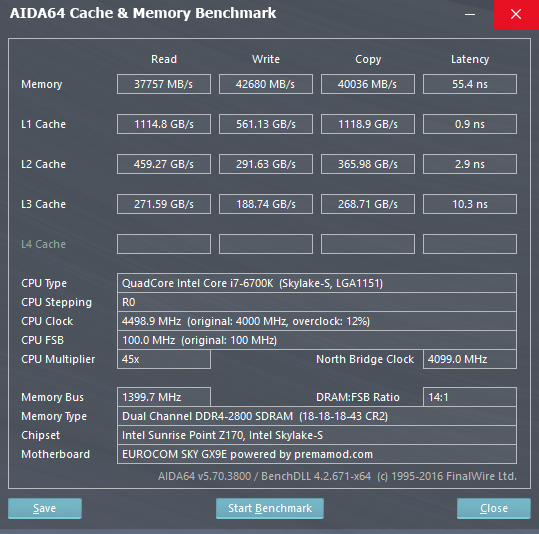
Task: Minimize the AIDA64 benchmark window
Action: 470,14
